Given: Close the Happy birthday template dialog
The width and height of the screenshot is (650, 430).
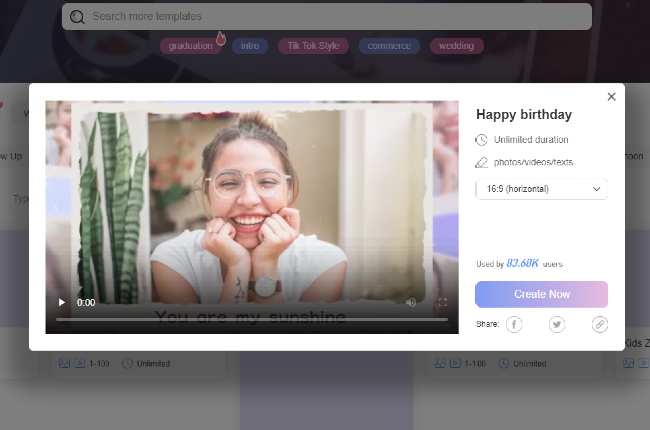Looking at the screenshot, I should [x=611, y=97].
